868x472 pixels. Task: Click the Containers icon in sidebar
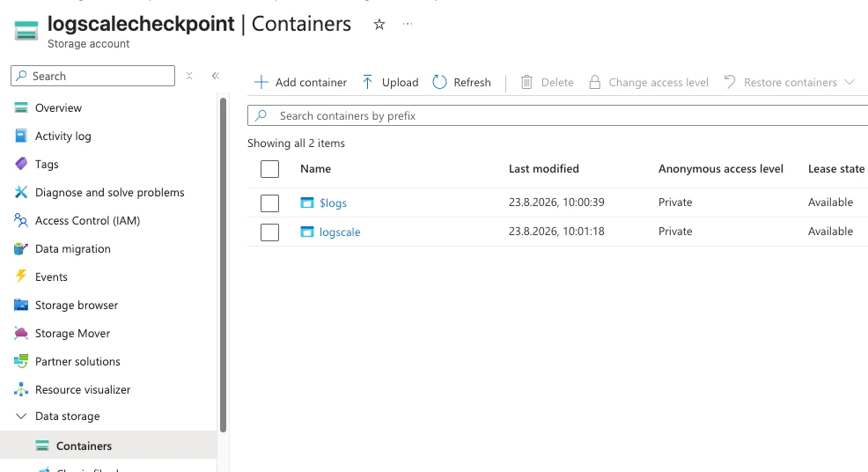coord(42,446)
